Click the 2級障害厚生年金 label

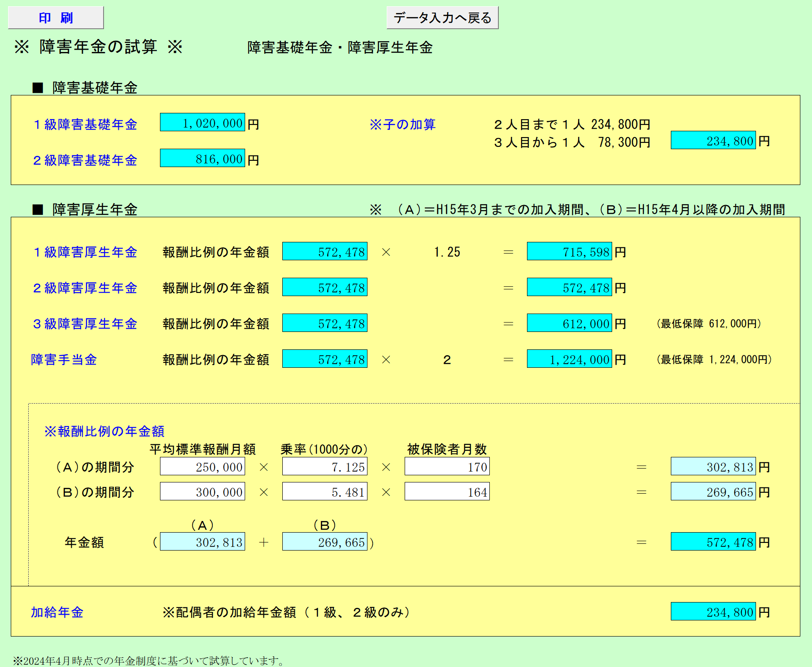[85, 288]
